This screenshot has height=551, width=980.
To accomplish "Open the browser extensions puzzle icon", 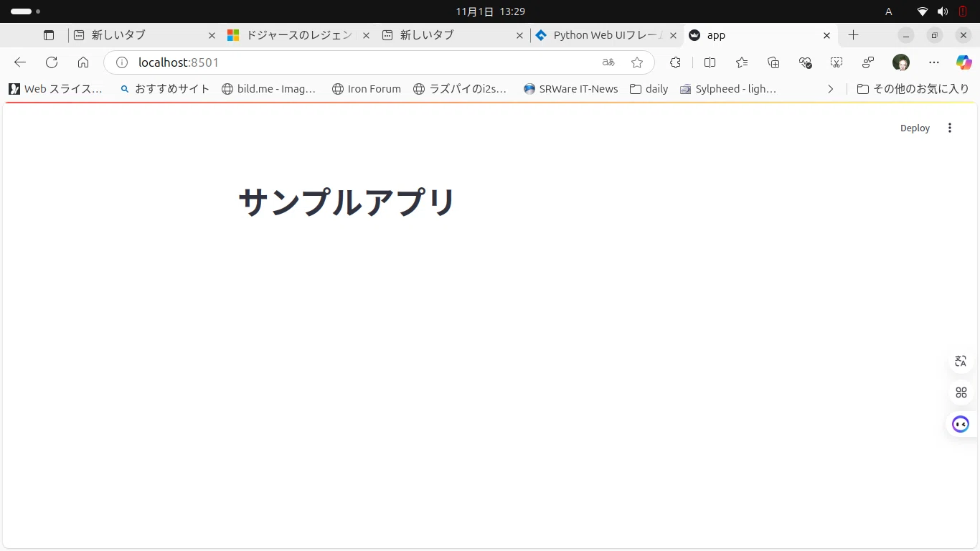I will pyautogui.click(x=675, y=62).
